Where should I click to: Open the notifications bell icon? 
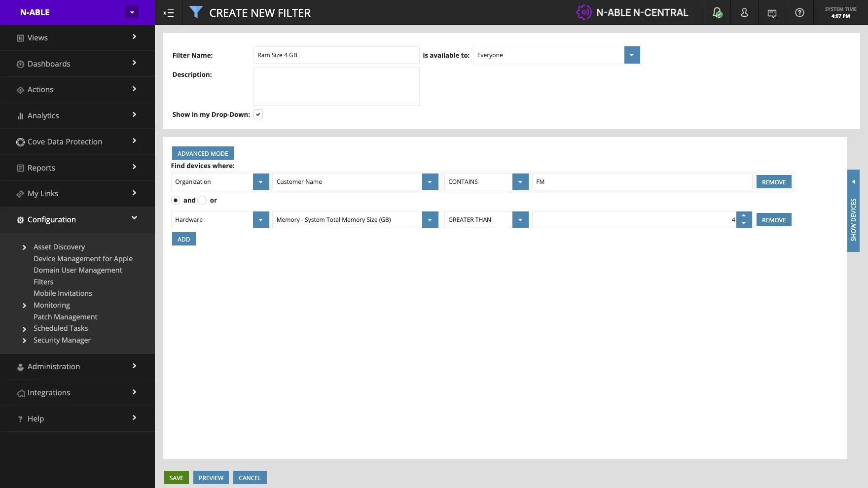717,13
